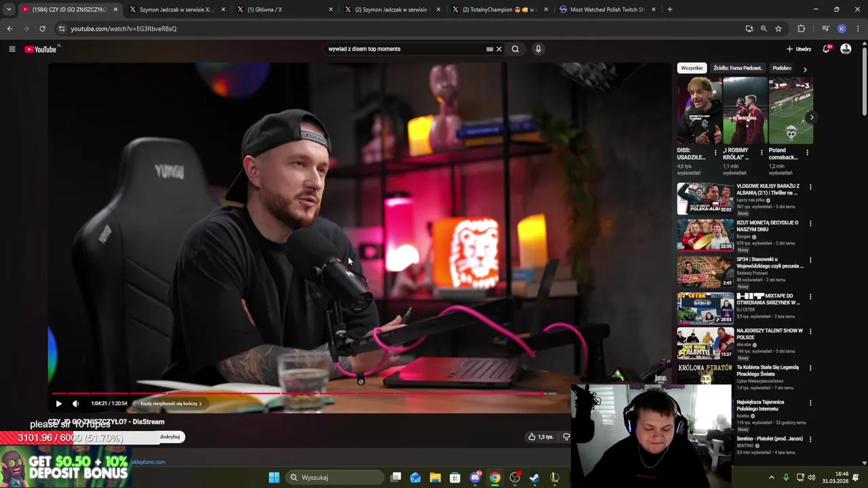Advance shorts shelf with right arrow
The width and height of the screenshot is (868, 488).
[811, 117]
